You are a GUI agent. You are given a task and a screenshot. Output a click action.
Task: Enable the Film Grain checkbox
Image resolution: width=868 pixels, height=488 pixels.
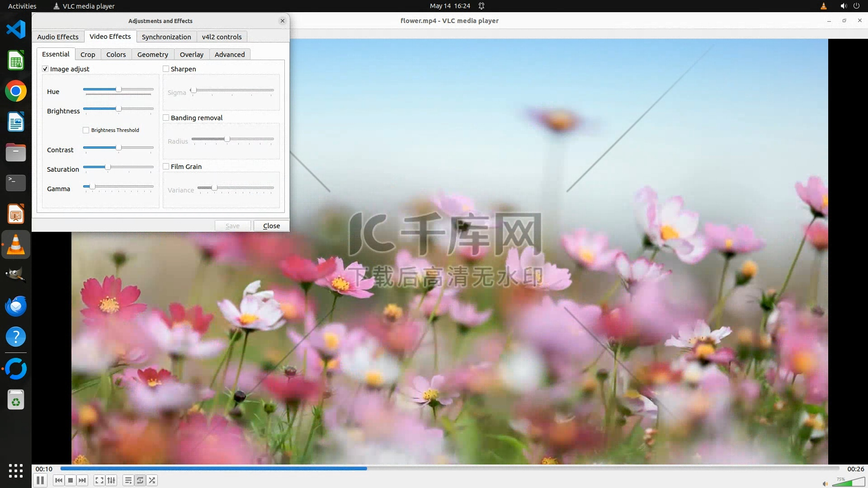click(x=166, y=166)
